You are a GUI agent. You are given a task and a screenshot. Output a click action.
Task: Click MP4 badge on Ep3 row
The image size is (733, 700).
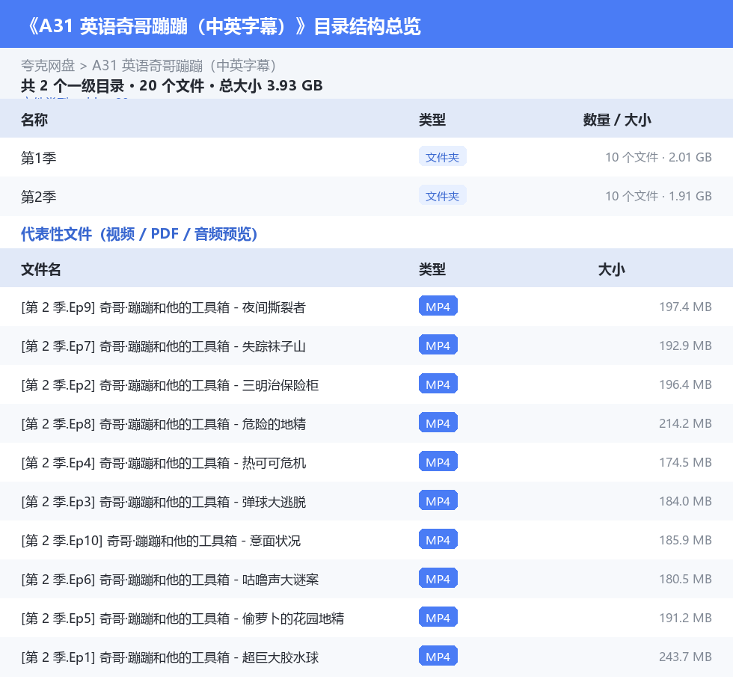tap(438, 500)
